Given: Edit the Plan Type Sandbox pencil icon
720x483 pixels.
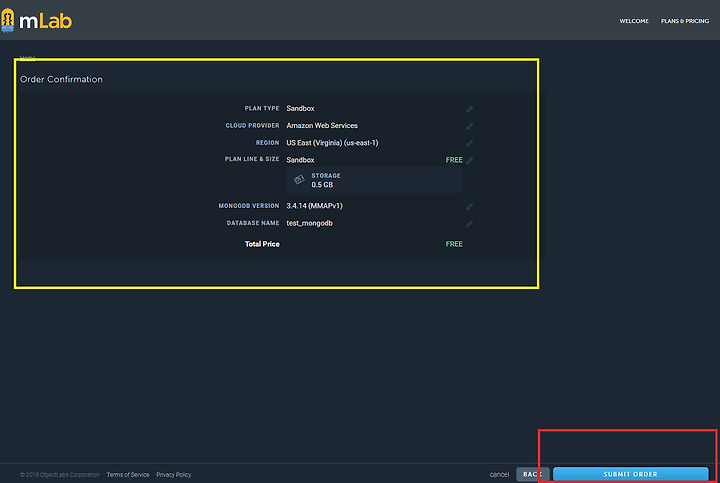Looking at the screenshot, I should 469,109.
